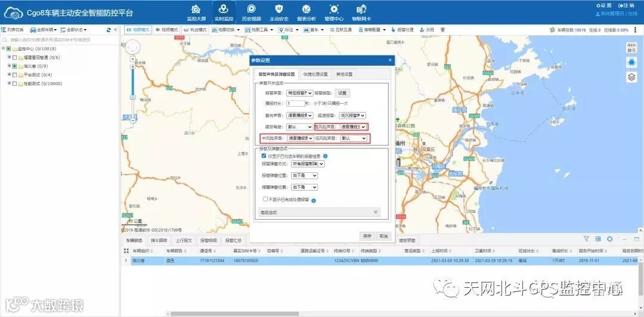Open the 高风险声音 dropdown
Image resolution: width=644 pixels, height=317 pixels.
pos(353,128)
